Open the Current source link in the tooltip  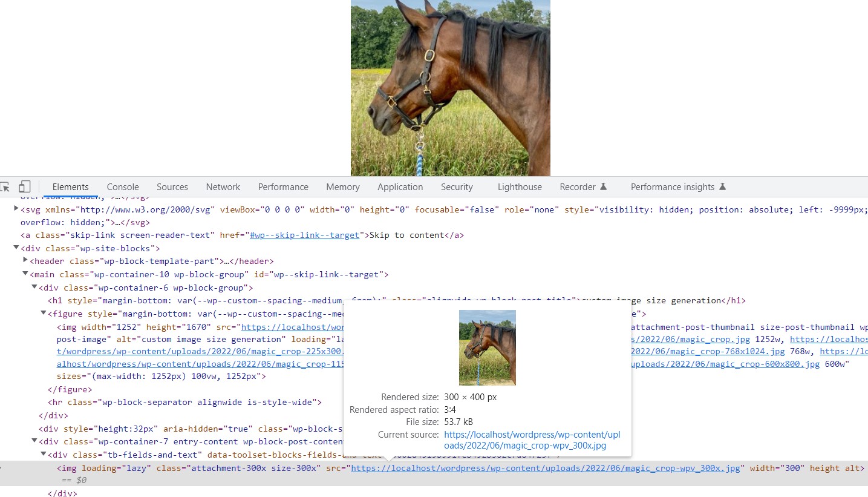click(x=532, y=440)
